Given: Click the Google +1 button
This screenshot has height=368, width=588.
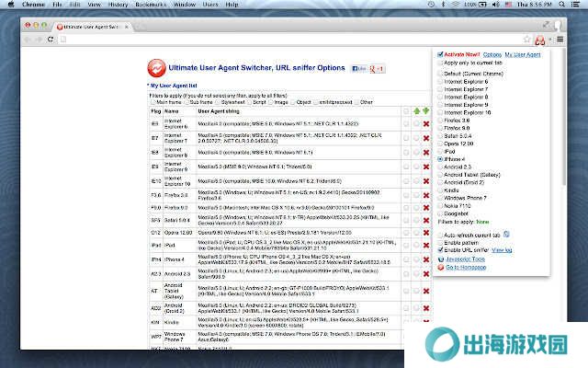Looking at the screenshot, I should (377, 69).
